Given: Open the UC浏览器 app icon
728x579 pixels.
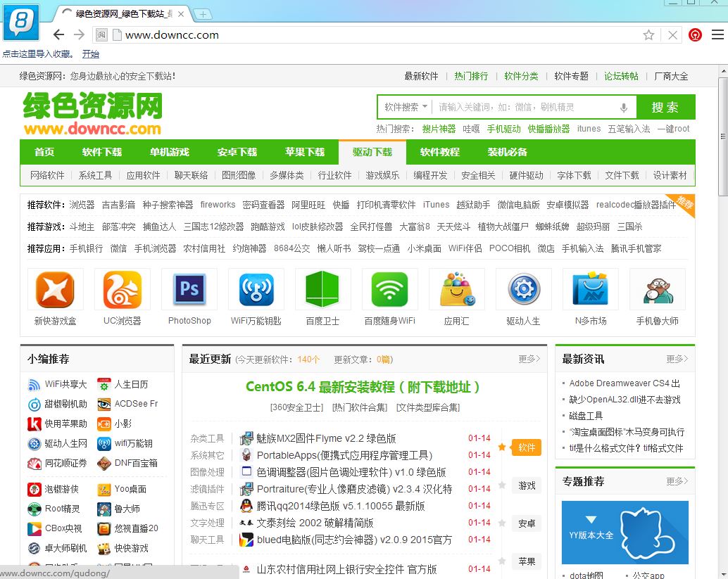Looking at the screenshot, I should click(122, 288).
